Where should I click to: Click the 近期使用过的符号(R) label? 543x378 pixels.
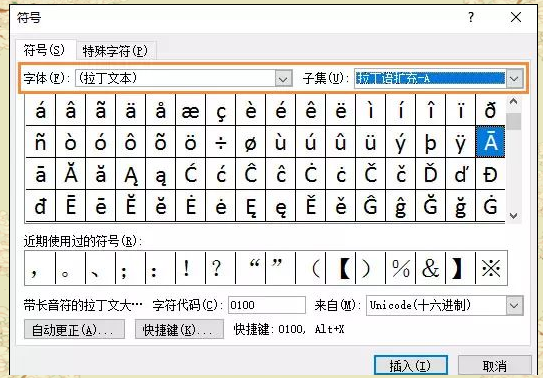83,241
